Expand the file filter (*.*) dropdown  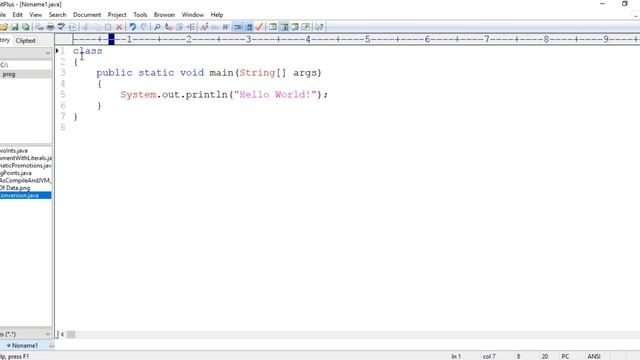pyautogui.click(x=47, y=334)
